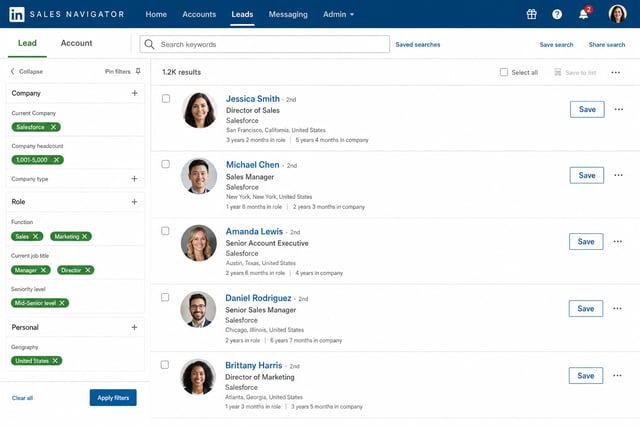Click the Clear all link
The height and width of the screenshot is (426, 640).
tap(22, 398)
